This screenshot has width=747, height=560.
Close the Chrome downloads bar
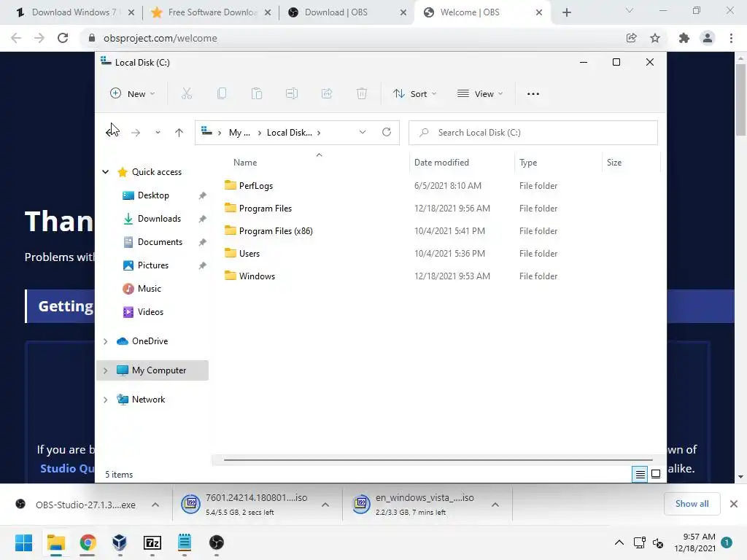tap(734, 504)
